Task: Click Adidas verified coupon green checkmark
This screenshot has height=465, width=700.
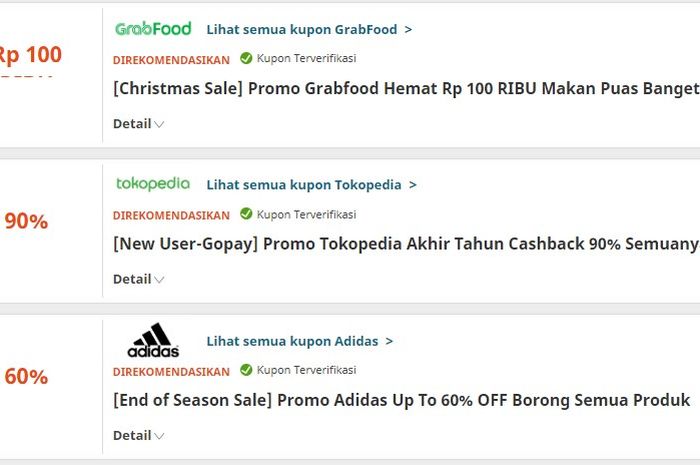Action: [246, 370]
